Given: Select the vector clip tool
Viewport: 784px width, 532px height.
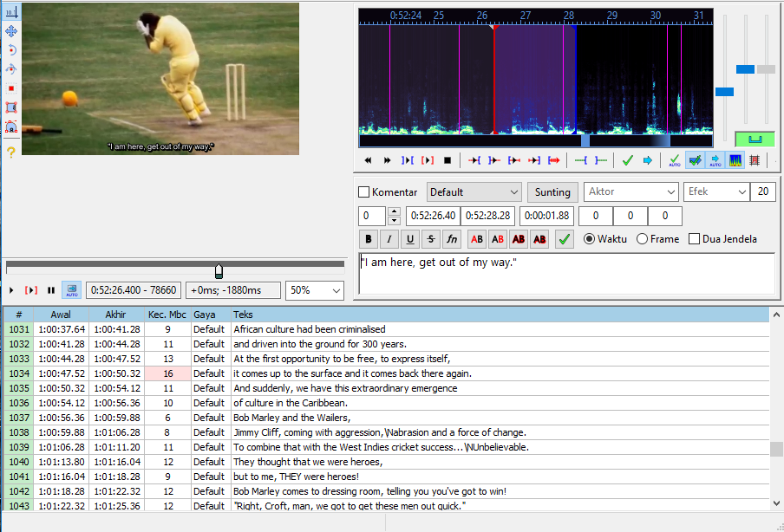Looking at the screenshot, I should [11, 124].
